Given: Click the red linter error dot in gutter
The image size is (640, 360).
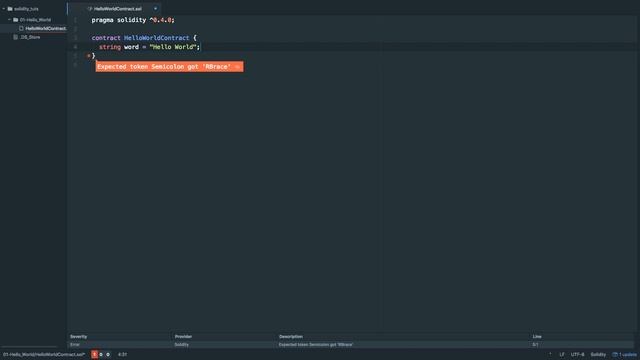Looking at the screenshot, I should [x=88, y=56].
